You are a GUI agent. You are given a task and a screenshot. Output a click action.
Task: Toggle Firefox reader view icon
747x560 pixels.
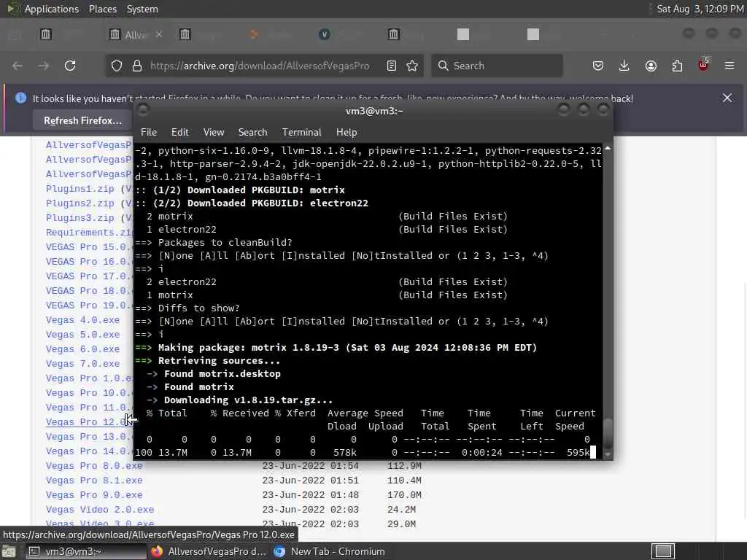[392, 66]
